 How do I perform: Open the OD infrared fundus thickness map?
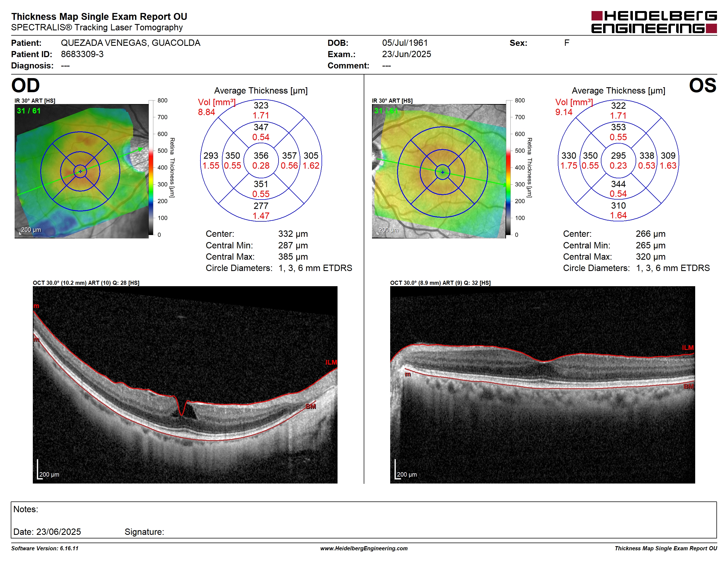pyautogui.click(x=81, y=171)
